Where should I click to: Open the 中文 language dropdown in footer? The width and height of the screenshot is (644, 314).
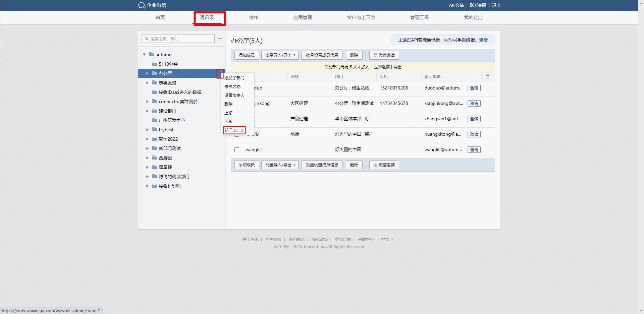pos(387,240)
